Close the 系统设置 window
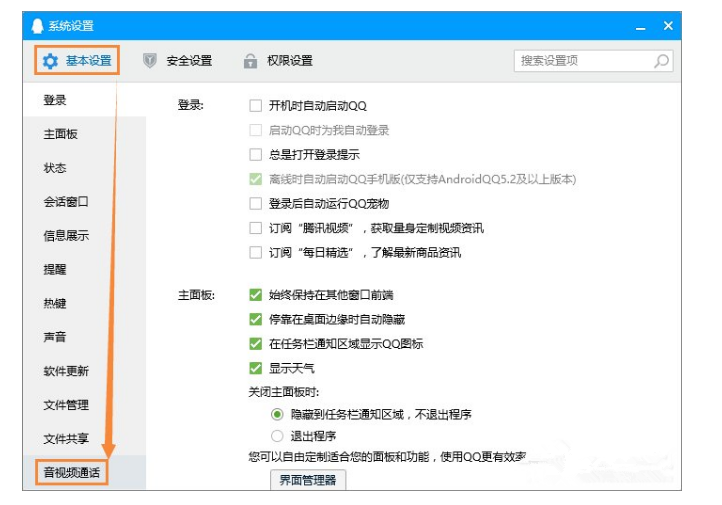The image size is (722, 505). tap(668, 26)
